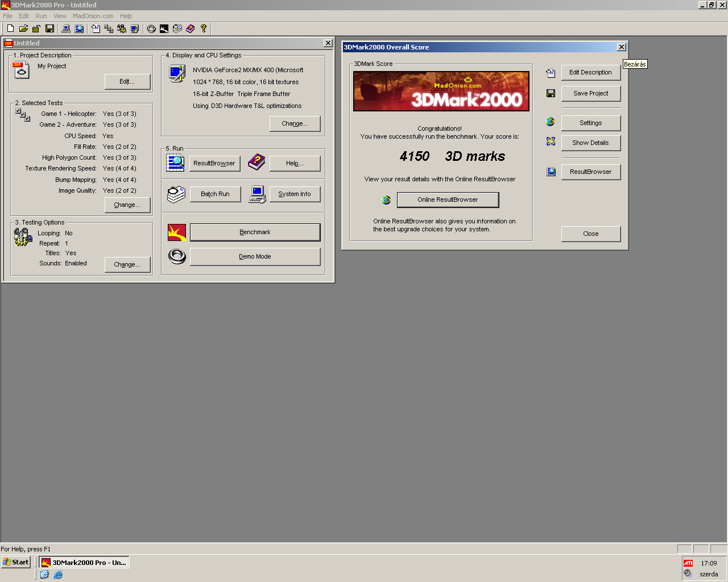The width and height of the screenshot is (728, 582).
Task: Open the MadOnion.com menu
Action: (x=93, y=16)
